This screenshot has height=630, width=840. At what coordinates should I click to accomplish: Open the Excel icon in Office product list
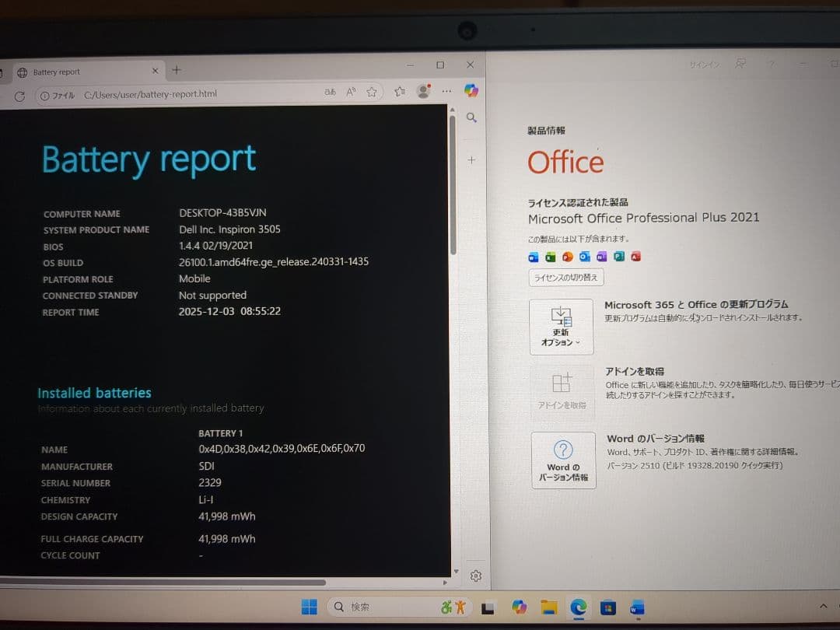coord(550,257)
